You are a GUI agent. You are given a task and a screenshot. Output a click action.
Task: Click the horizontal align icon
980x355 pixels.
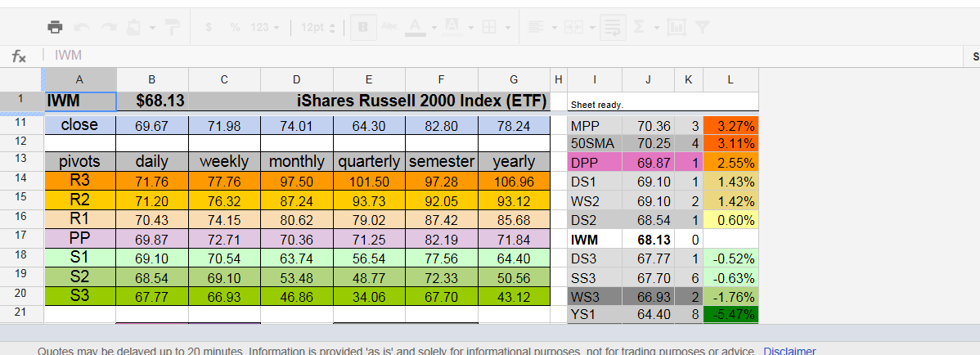[x=536, y=27]
